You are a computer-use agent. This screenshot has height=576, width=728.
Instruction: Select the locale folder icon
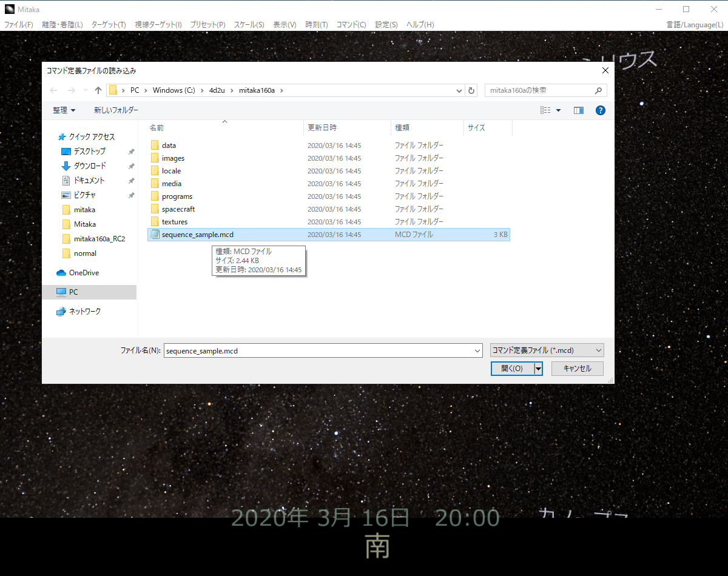(155, 171)
